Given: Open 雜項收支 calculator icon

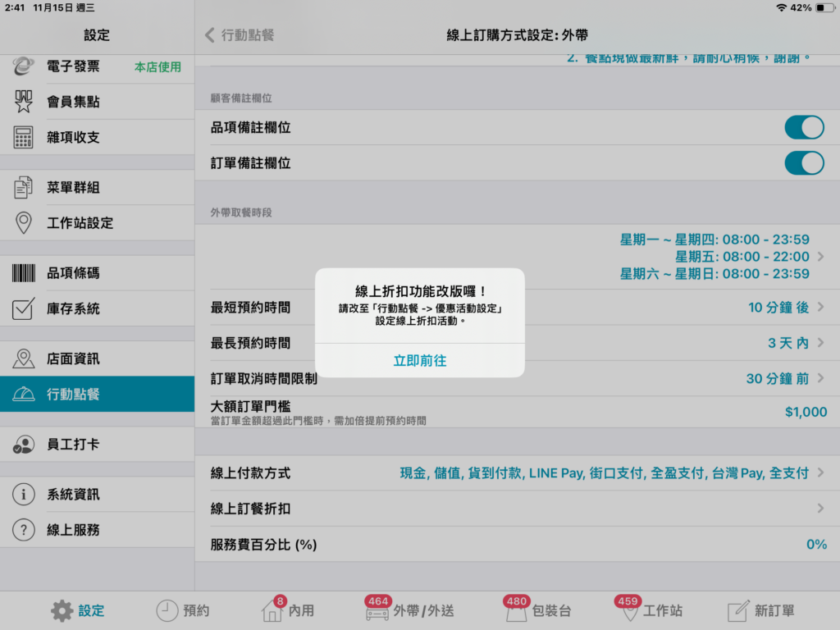Looking at the screenshot, I should [24, 137].
